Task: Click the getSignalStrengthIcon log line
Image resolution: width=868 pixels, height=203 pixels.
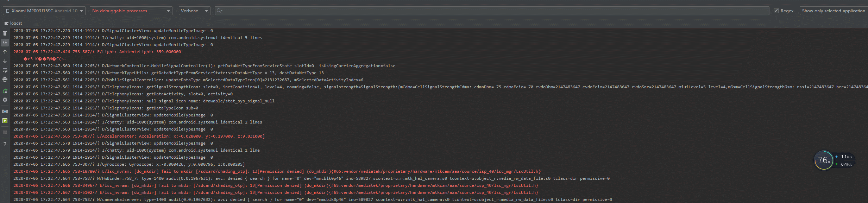Action: click(440, 87)
